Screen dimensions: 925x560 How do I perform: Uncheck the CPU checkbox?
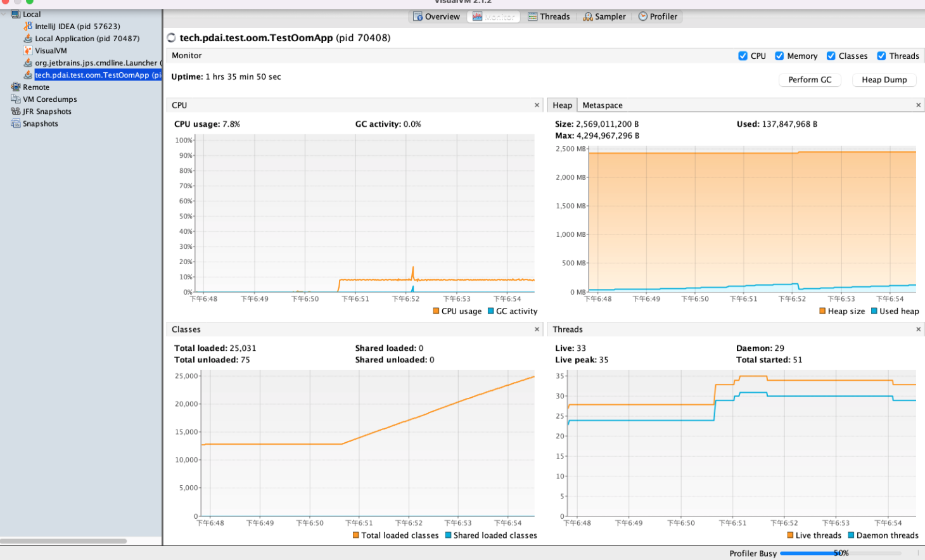(743, 56)
